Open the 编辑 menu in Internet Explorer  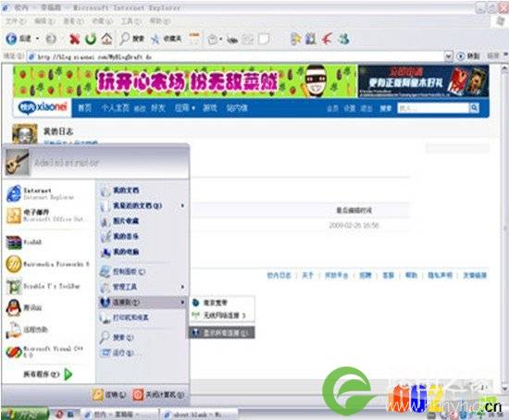(x=44, y=21)
